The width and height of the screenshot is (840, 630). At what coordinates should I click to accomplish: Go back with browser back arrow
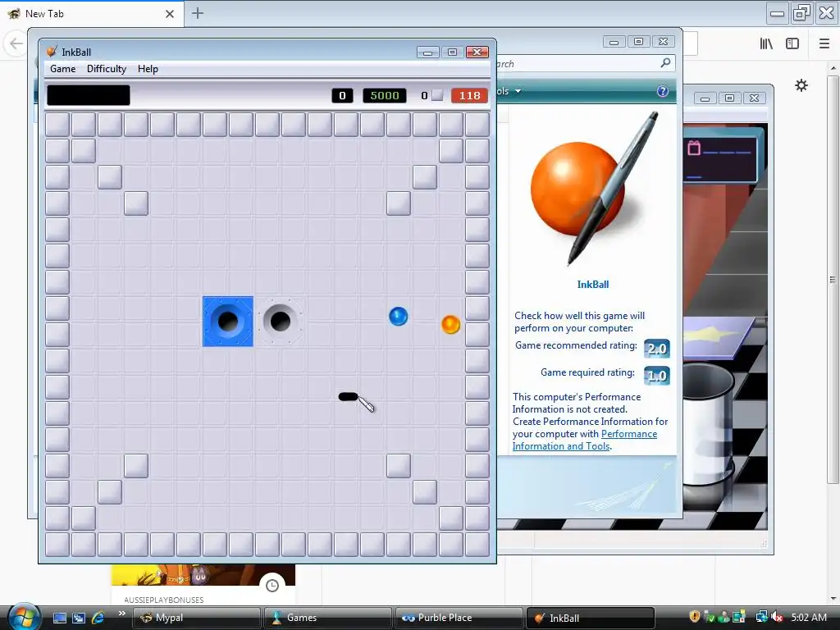[16, 43]
